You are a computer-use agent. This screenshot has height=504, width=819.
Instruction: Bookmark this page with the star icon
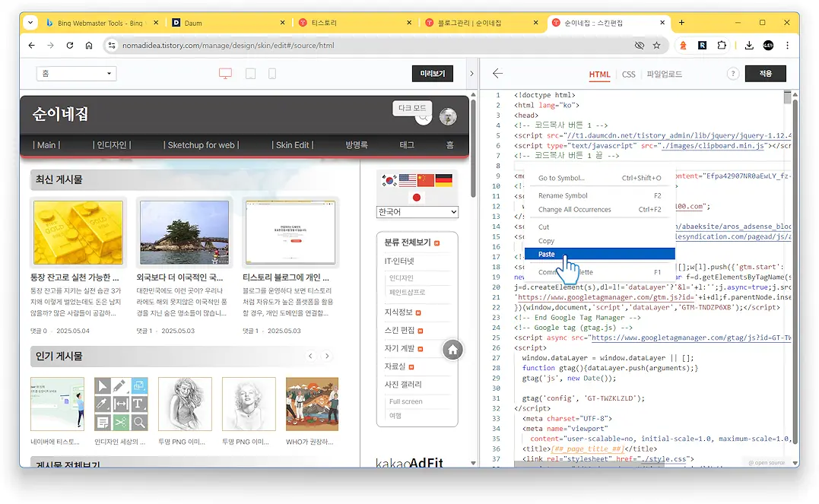point(656,46)
